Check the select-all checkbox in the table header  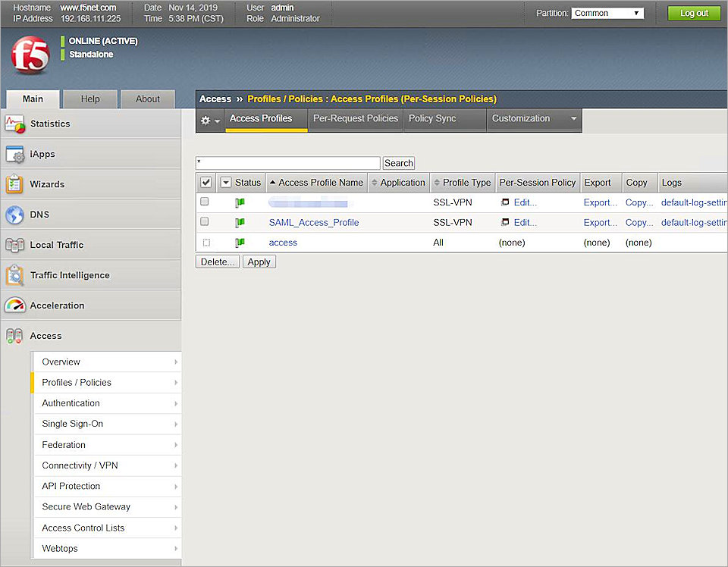pos(206,182)
